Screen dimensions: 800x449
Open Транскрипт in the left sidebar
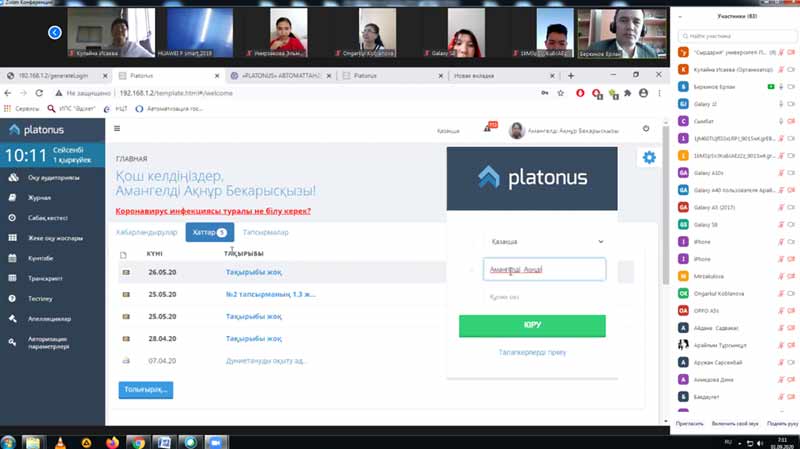pos(45,278)
